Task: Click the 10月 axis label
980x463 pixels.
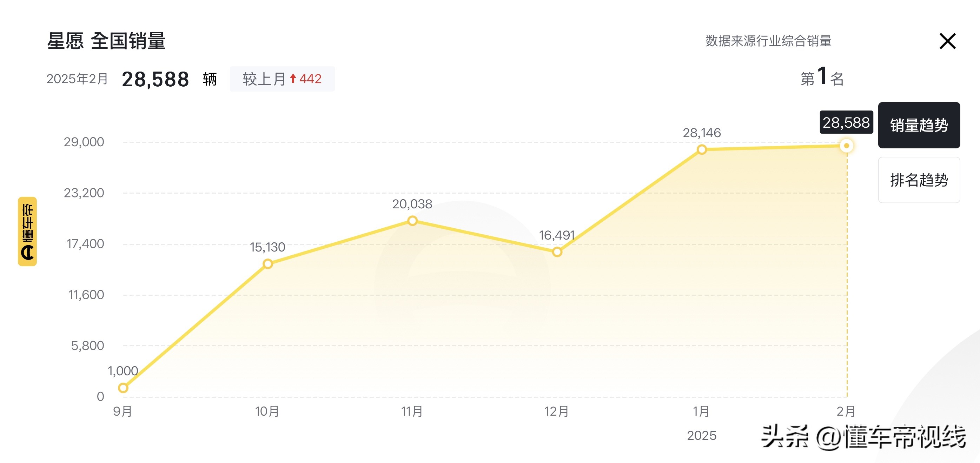Action: [267, 411]
